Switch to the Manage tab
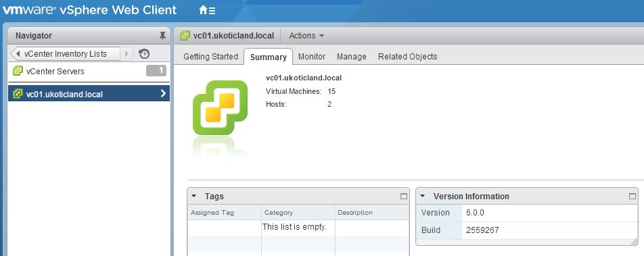Image resolution: width=644 pixels, height=256 pixels. click(x=352, y=57)
